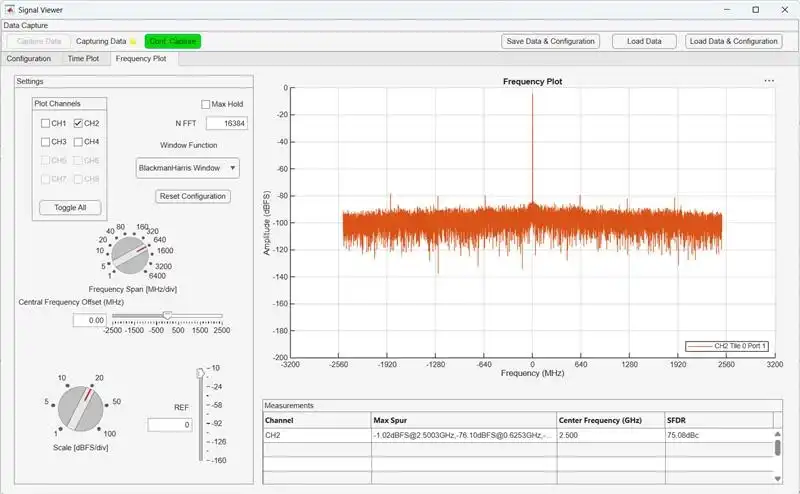Select the CH2 cell in Measurements table
This screenshot has height=494, width=800.
coord(317,435)
